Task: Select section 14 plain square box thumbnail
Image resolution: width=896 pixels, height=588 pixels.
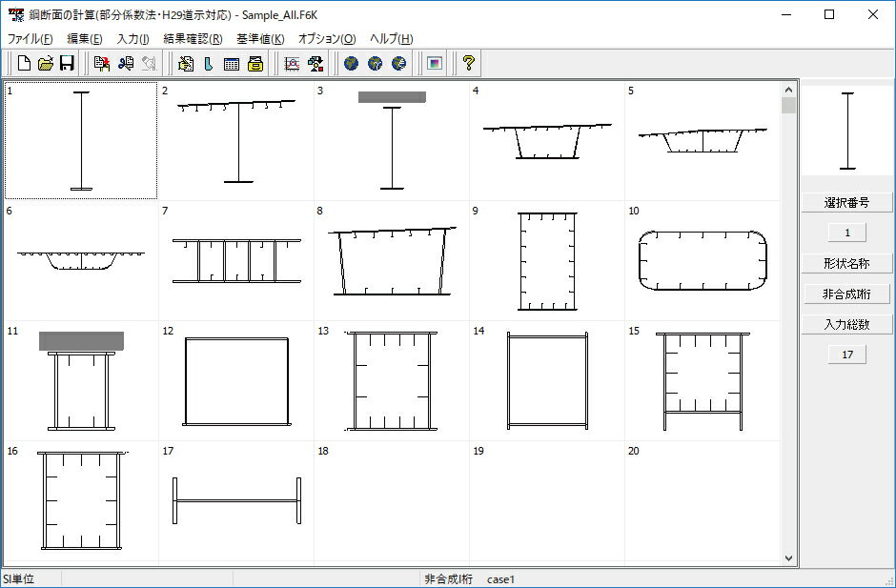Action: pyautogui.click(x=547, y=380)
